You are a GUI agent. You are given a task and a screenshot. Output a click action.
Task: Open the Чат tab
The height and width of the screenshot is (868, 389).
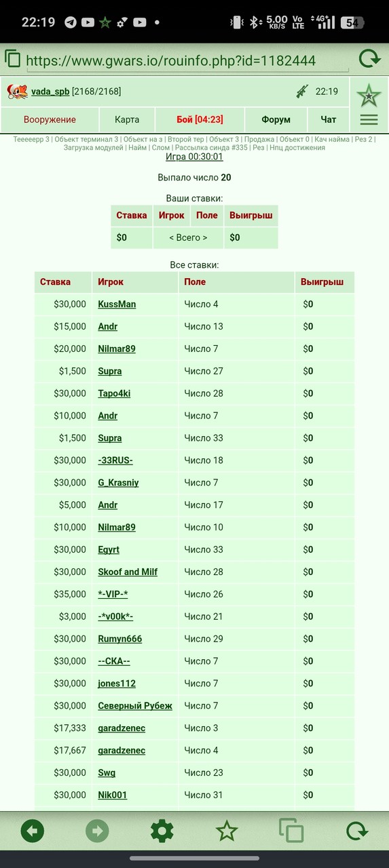pos(329,119)
